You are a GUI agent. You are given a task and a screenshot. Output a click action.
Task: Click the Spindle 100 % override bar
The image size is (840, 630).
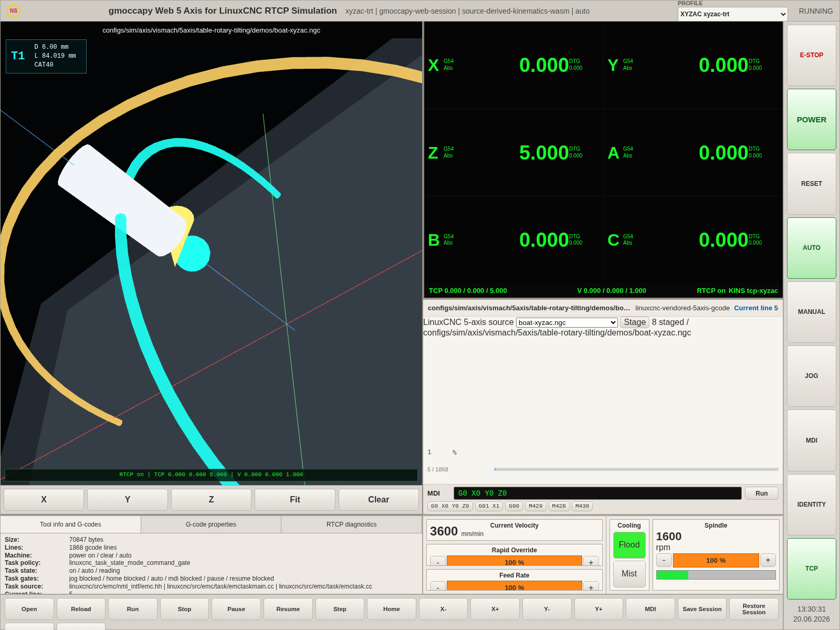716,560
